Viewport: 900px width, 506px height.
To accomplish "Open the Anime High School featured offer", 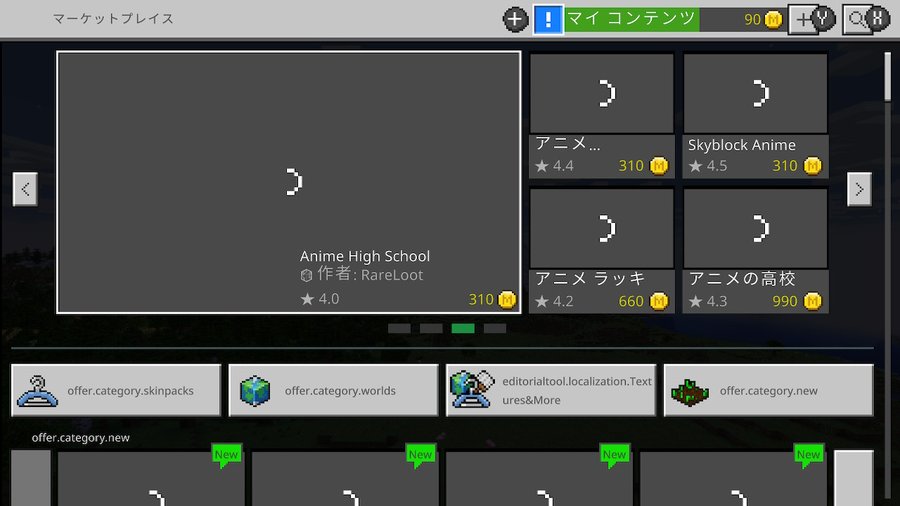I will coord(289,182).
